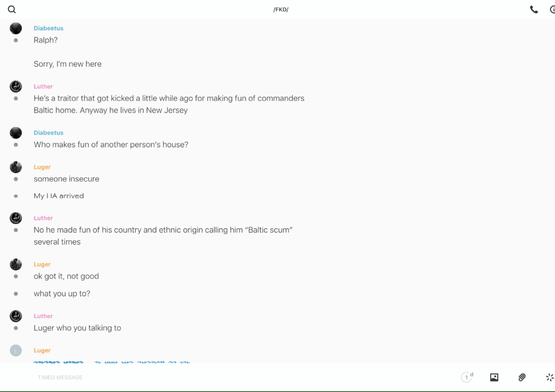Select the 'Sorry, I'm new here' message

(67, 64)
